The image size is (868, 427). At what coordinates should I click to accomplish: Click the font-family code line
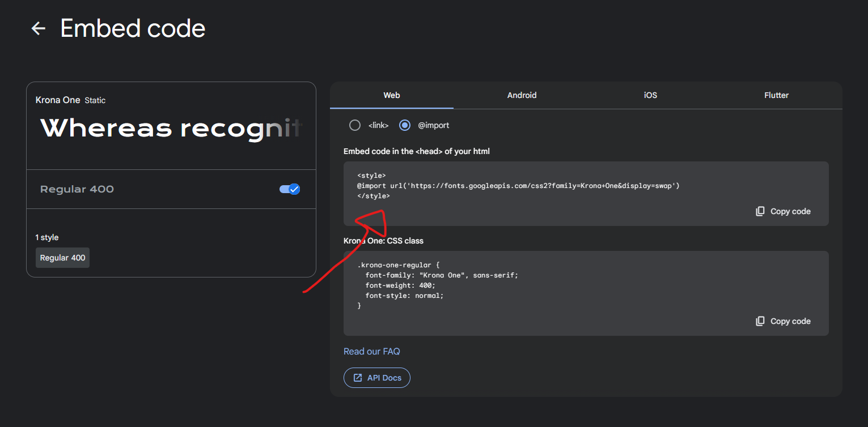pos(442,275)
